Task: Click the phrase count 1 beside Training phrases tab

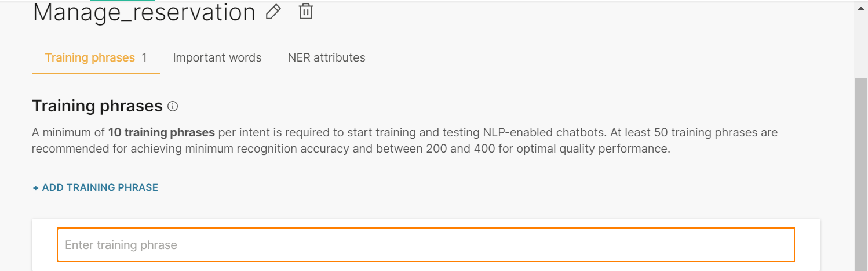Action: click(x=144, y=57)
